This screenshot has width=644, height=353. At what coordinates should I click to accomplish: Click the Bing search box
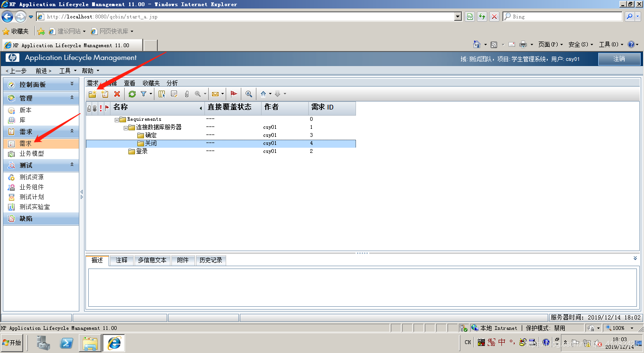[563, 17]
